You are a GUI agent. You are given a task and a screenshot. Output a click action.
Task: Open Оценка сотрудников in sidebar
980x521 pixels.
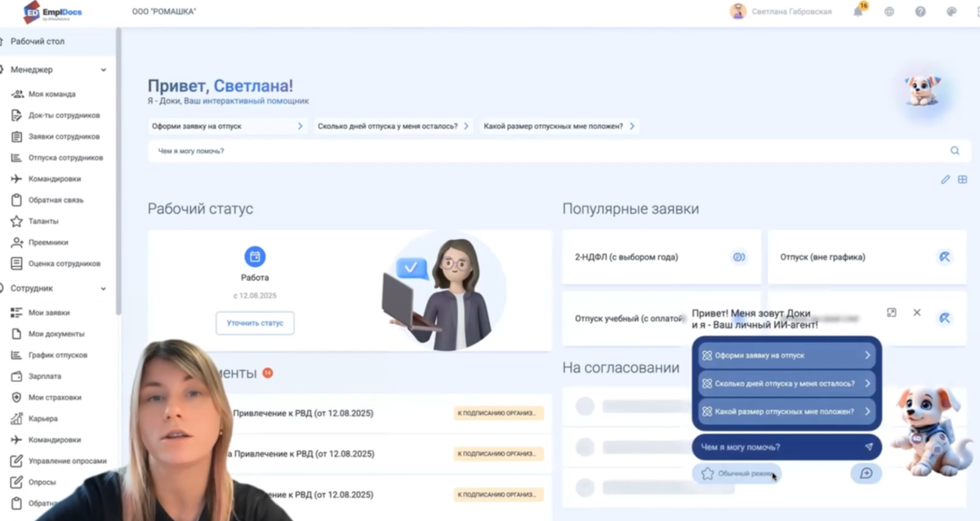(65, 264)
